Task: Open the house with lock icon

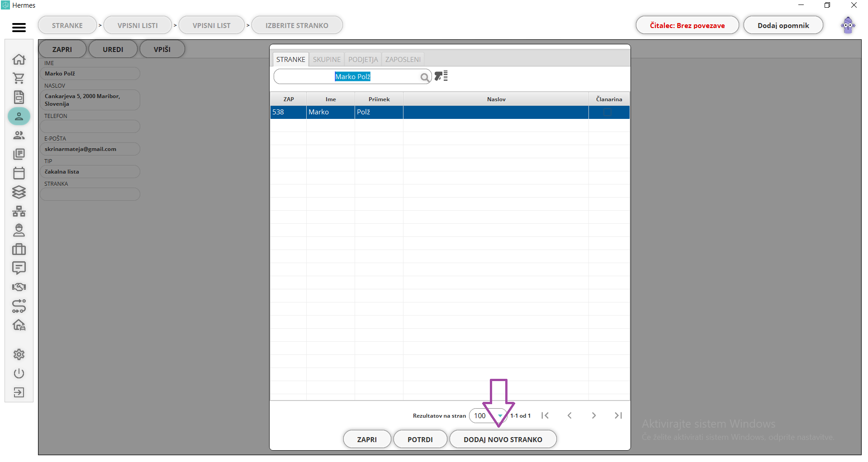Action: click(19, 325)
